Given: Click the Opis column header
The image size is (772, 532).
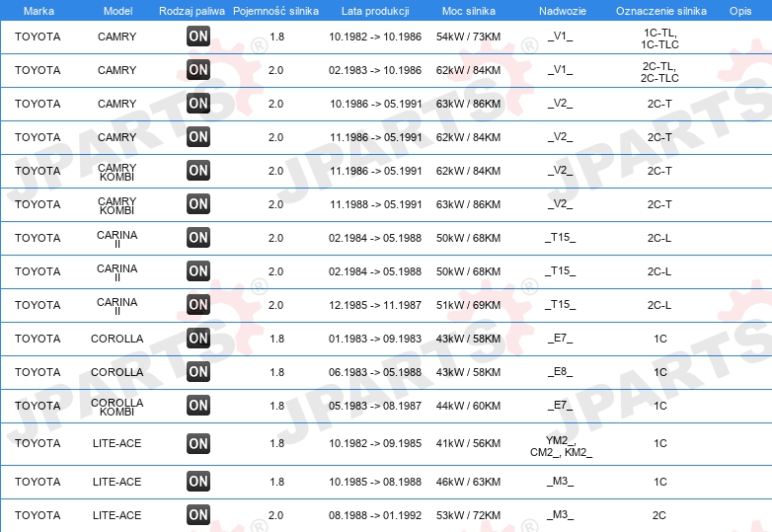Looking at the screenshot, I should click(x=740, y=11).
